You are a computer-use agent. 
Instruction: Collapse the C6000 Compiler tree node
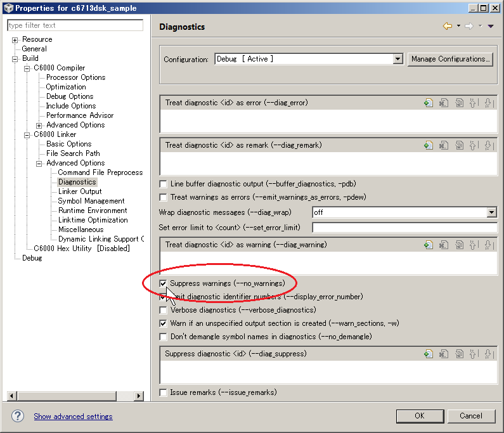click(x=27, y=68)
